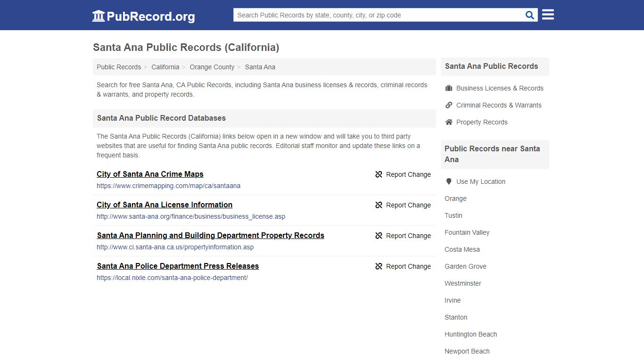The image size is (644, 362).
Task: Click the ci.santa-ana.ca.us propertyinformation URL
Action: coord(175,247)
